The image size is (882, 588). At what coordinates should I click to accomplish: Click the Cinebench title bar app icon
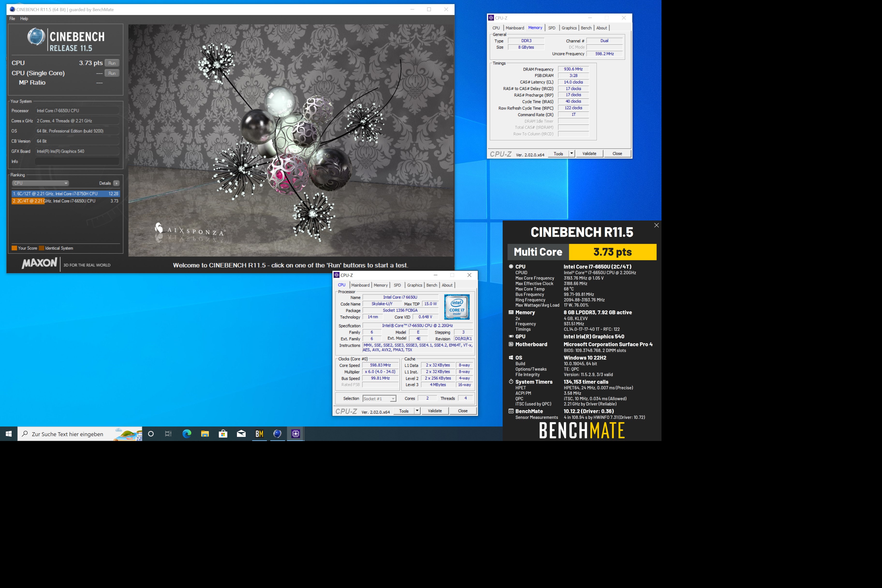12,9
